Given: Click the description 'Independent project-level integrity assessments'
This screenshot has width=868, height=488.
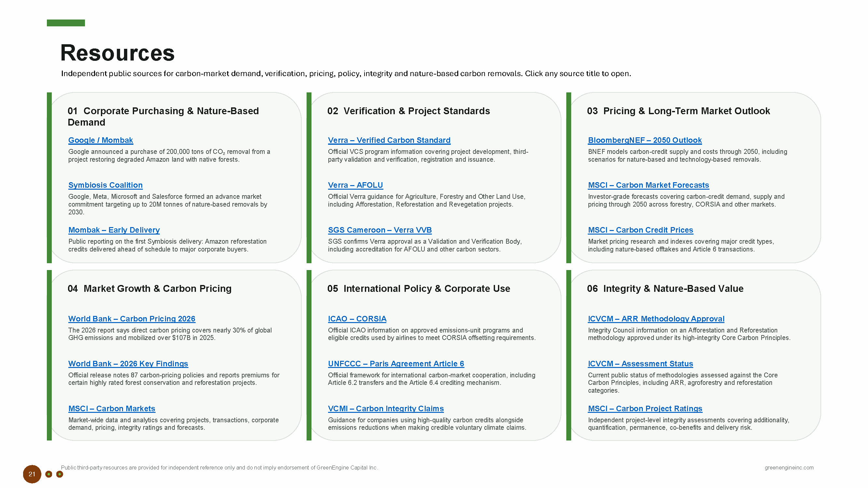Looking at the screenshot, I should [x=688, y=424].
